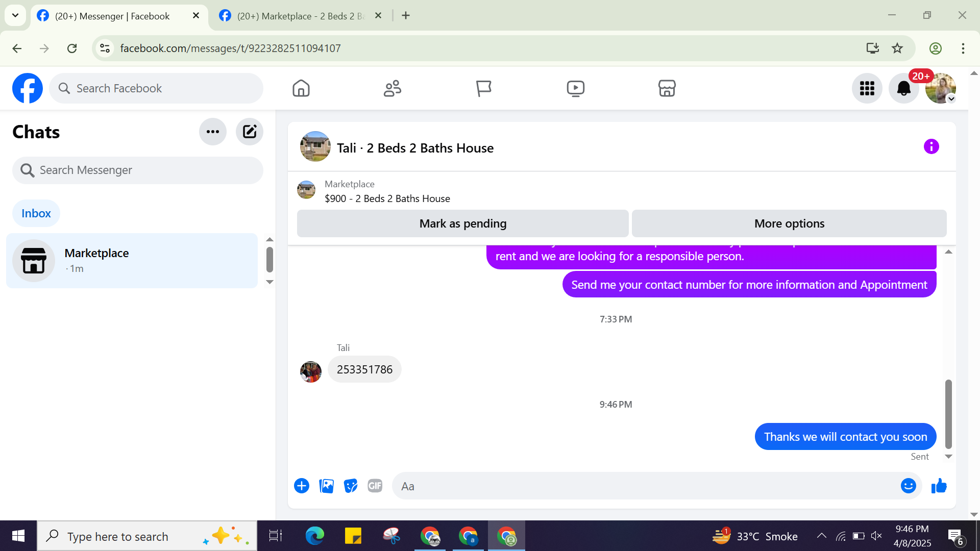Screen dimensions: 980x551
Task: Open the GIF picker
Action: 375,486
